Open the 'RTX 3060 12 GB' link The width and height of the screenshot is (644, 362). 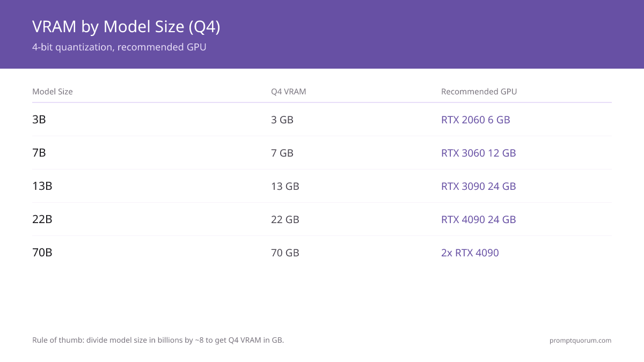[x=479, y=153]
